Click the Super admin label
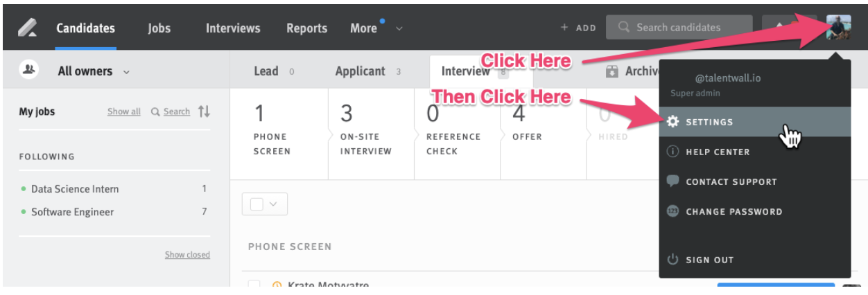 tap(695, 93)
